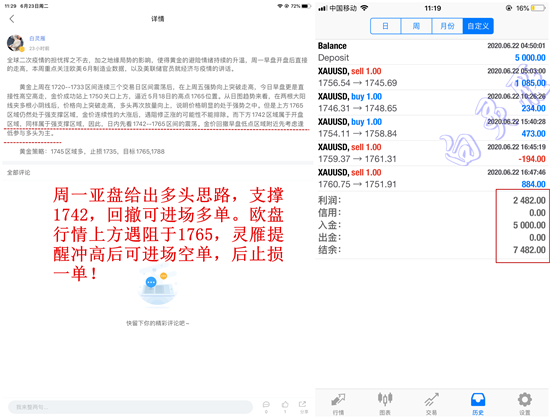Switch to the 日 day tab
This screenshot has height=418, width=550.
click(385, 26)
